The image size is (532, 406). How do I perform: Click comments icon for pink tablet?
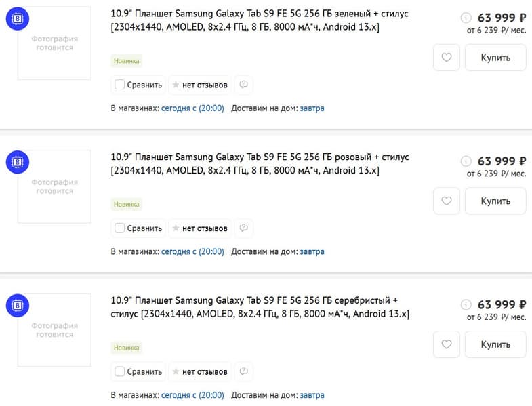pos(243,228)
